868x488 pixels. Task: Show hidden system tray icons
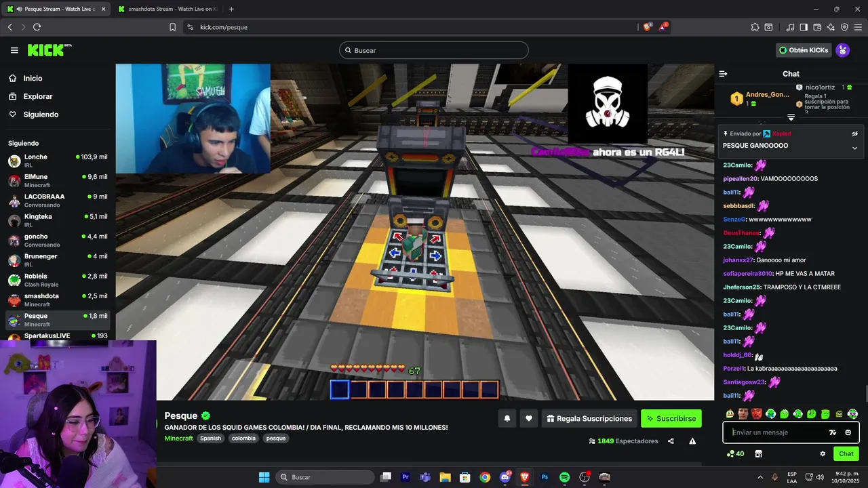(759, 477)
